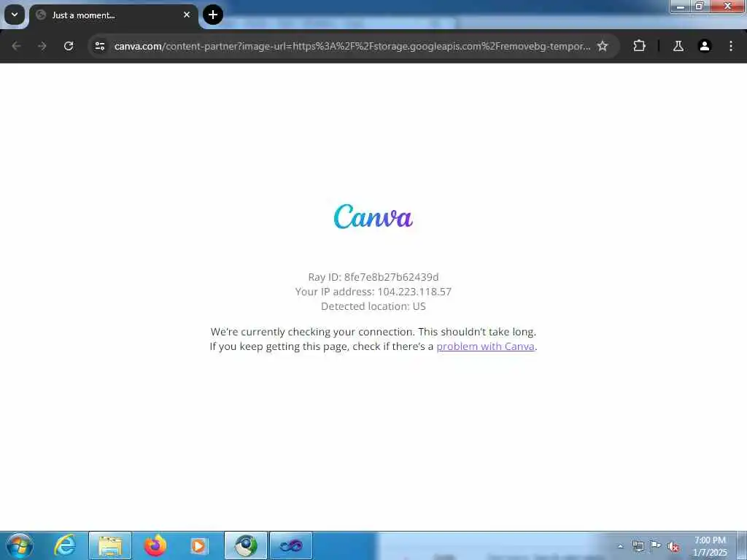Open site information icon in address bar
The height and width of the screenshot is (560, 747).
point(99,46)
